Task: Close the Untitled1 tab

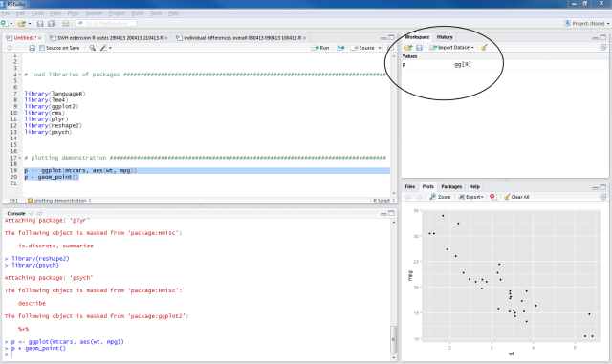Action: (x=40, y=38)
